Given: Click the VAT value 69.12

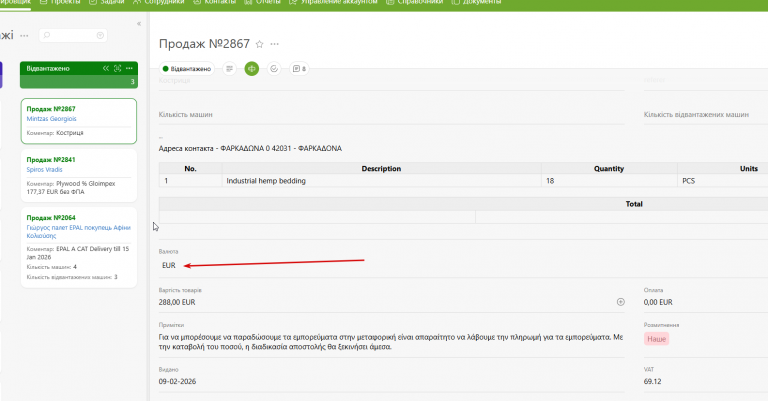Looking at the screenshot, I should (x=652, y=381).
